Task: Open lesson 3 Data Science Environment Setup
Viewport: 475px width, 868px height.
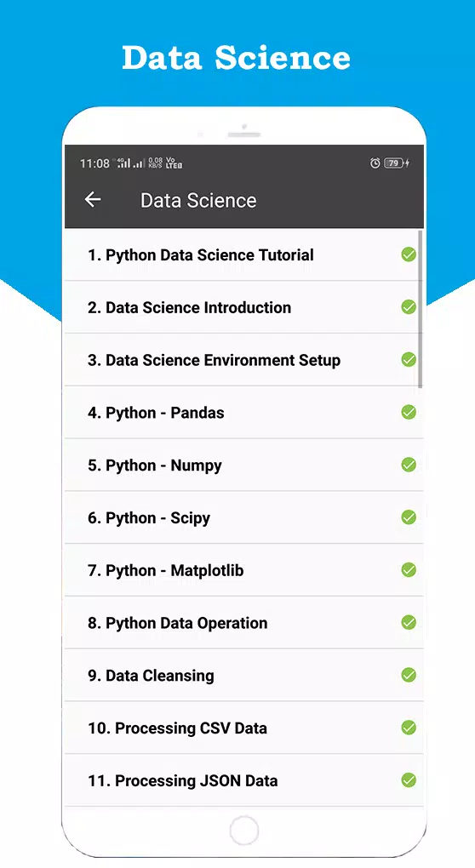Action: click(x=244, y=360)
